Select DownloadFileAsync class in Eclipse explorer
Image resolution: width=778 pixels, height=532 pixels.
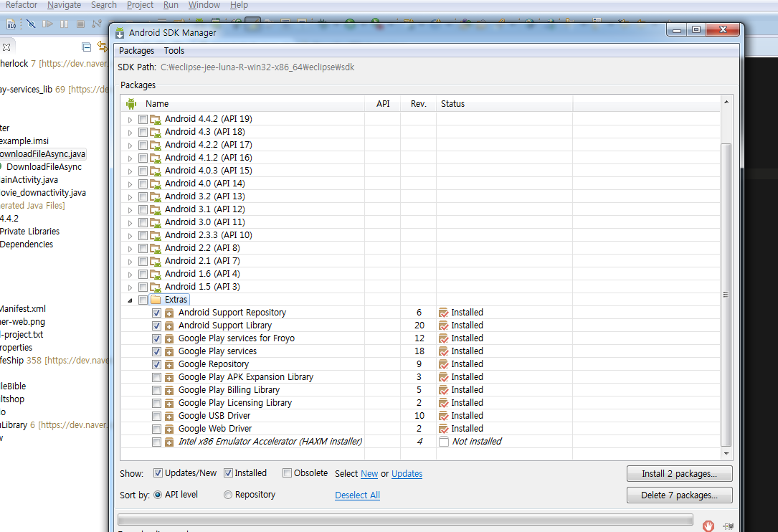click(44, 167)
